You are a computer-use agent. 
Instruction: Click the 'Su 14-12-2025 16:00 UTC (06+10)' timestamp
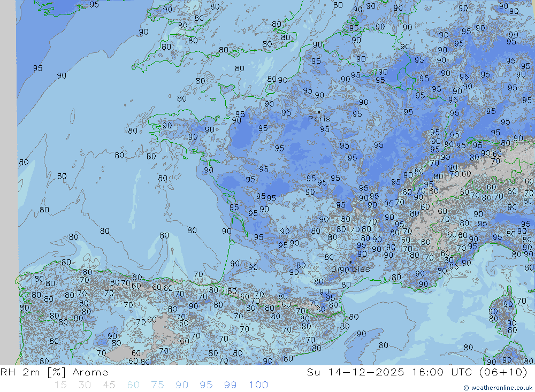[x=417, y=372]
